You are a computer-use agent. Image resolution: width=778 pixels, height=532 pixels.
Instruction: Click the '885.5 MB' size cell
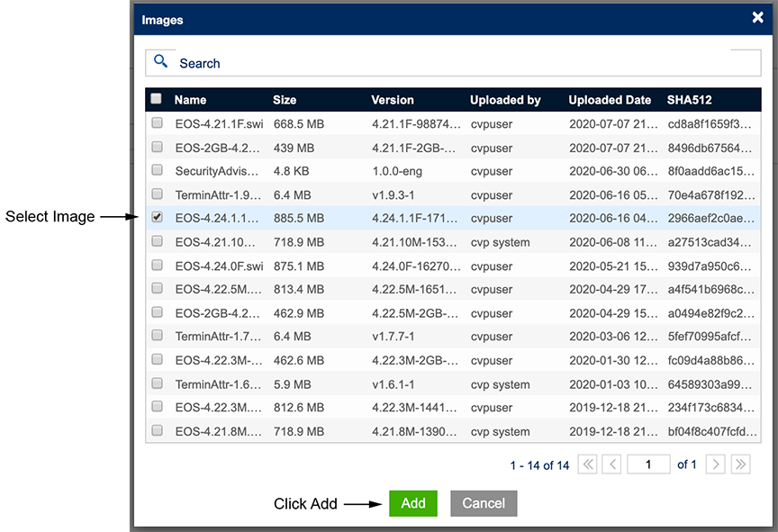coord(299,218)
